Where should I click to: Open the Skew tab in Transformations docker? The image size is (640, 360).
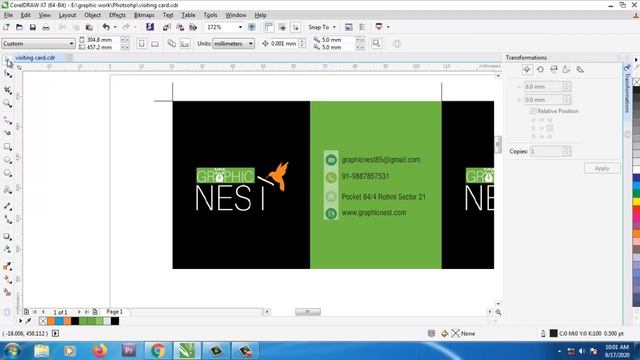pos(580,70)
